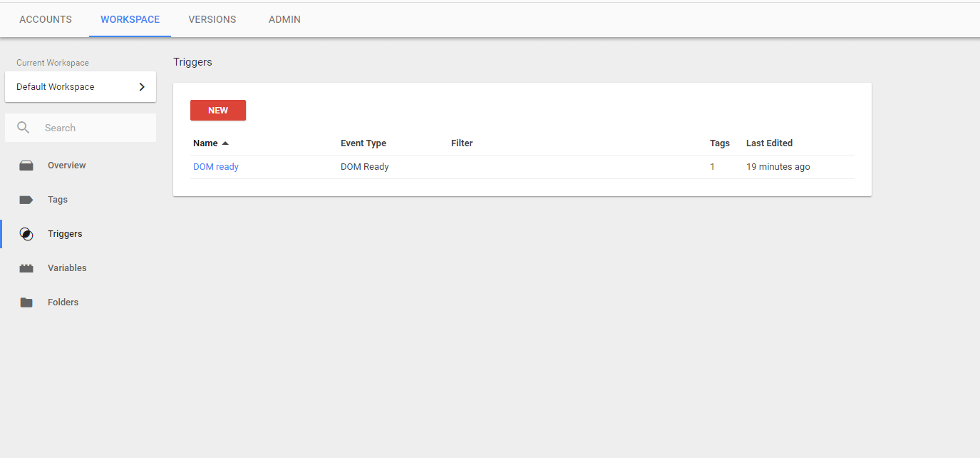Screen dimensions: 980x458
Task: Open Variables using the brick icon
Action: coord(26,268)
